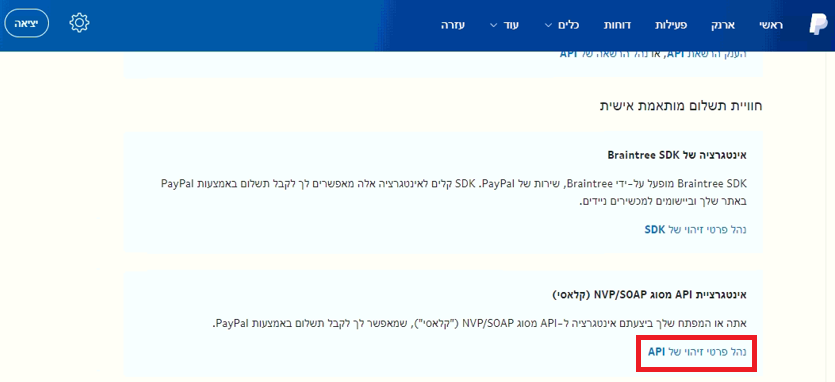Click the Braintree SDK description paragraph
Image resolution: width=835 pixels, height=382 pixels.
[x=454, y=193]
